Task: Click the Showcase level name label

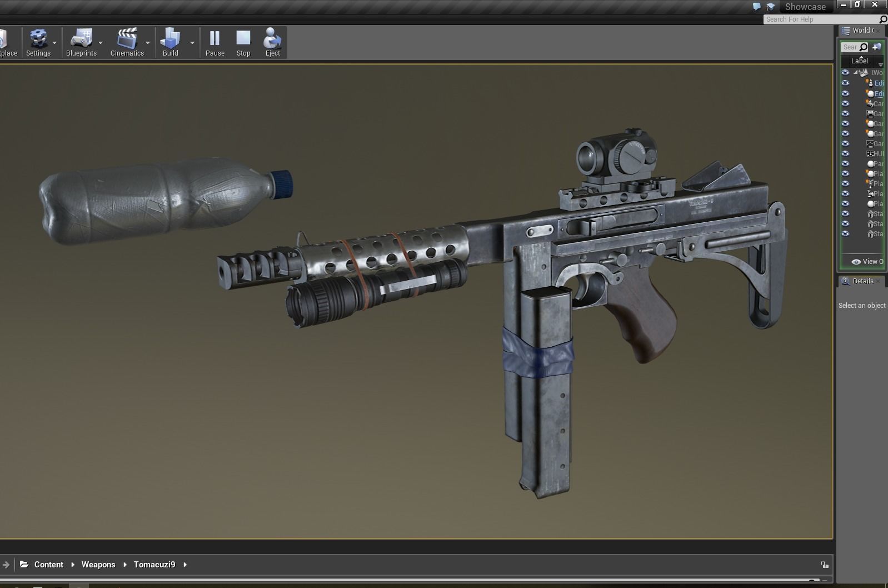Action: (805, 7)
